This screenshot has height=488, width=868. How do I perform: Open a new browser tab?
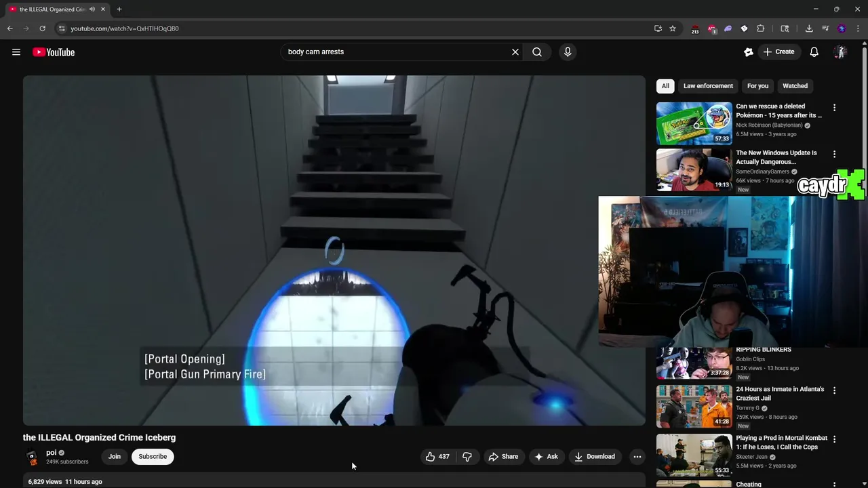[119, 9]
